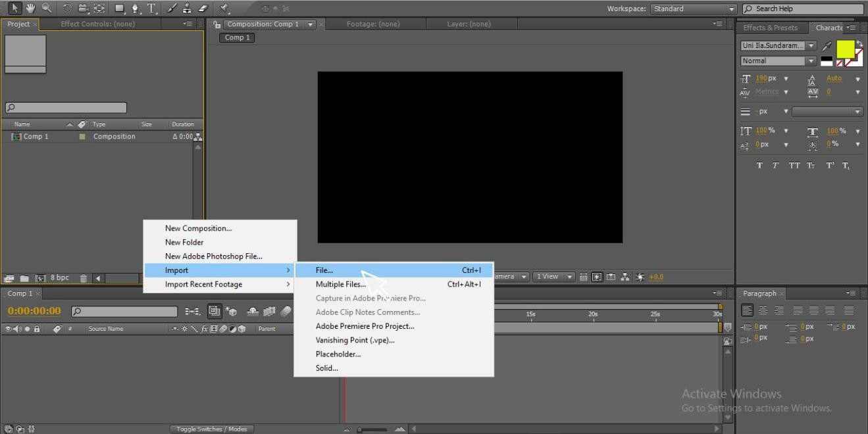Select the Zoom tool magnifier
This screenshot has height=434, width=868.
click(46, 9)
